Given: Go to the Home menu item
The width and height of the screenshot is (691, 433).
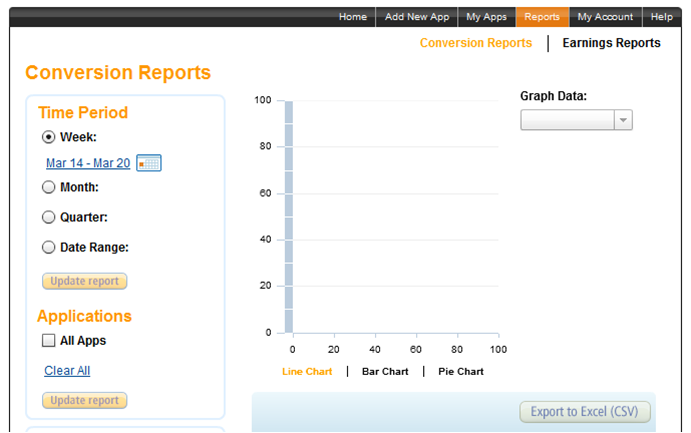Looking at the screenshot, I should point(353,17).
